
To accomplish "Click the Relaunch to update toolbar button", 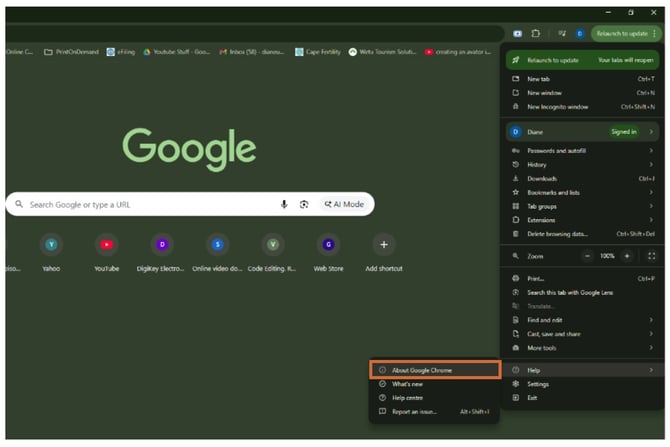I will (626, 33).
